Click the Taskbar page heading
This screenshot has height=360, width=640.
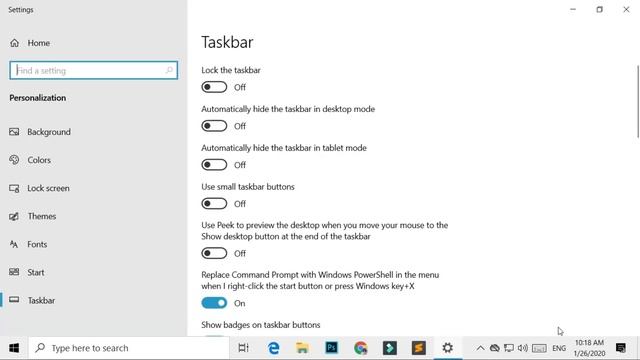(227, 42)
